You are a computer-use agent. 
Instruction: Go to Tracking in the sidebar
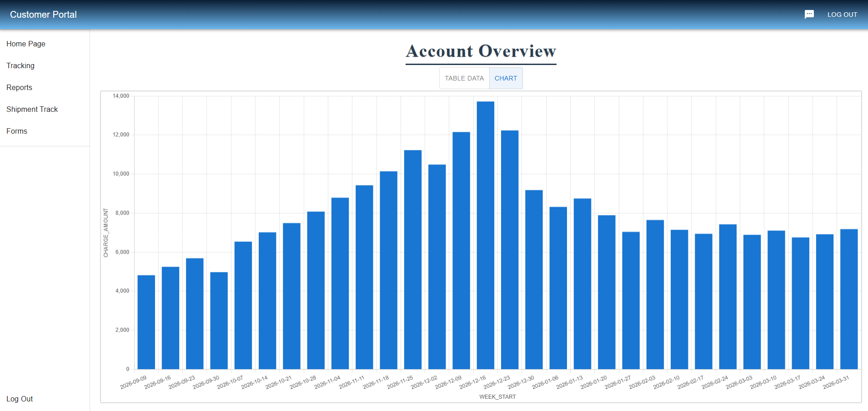(20, 65)
